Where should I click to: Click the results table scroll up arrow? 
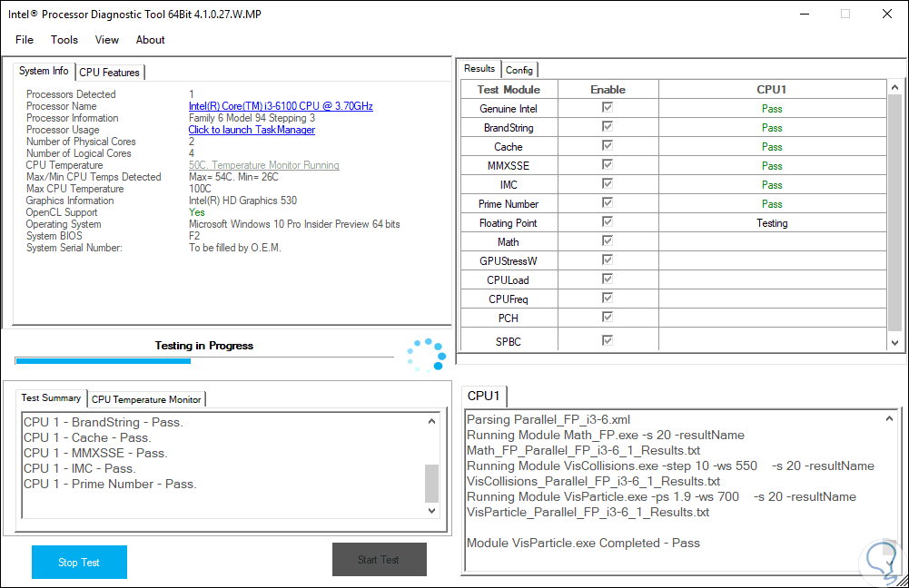tap(895, 87)
